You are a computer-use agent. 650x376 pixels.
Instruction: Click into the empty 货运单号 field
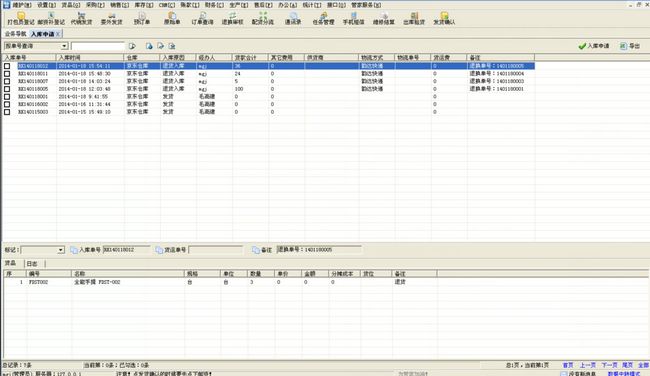tap(216, 250)
